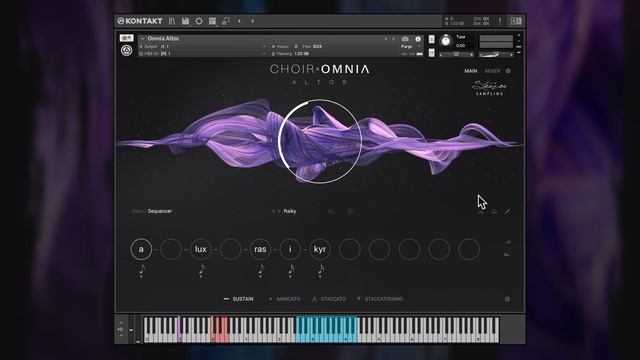Expand instrument header arrow beside Omnia Altos
The image size is (640, 360).
142,38
